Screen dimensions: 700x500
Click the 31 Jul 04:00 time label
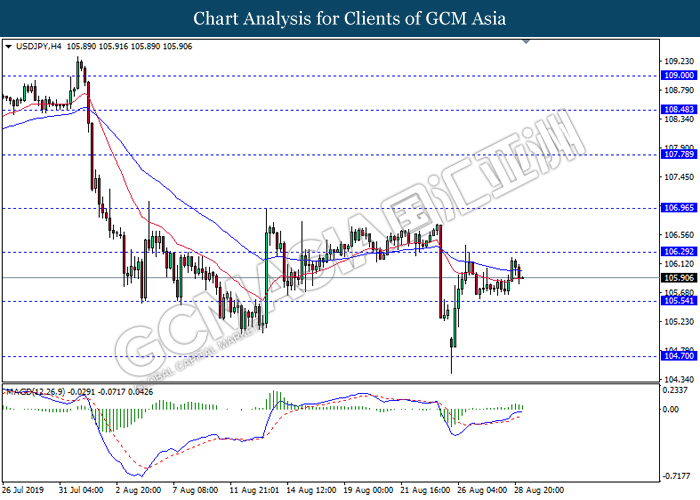[81, 490]
